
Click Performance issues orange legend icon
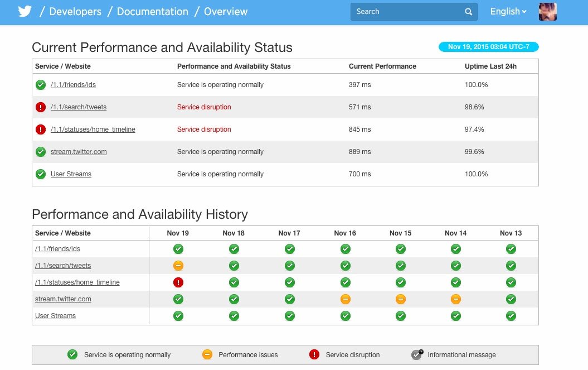(x=207, y=354)
